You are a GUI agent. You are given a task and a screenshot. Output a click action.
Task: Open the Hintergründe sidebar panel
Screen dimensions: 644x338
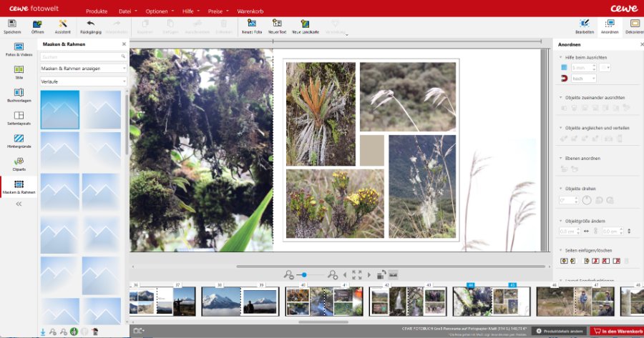(x=19, y=140)
